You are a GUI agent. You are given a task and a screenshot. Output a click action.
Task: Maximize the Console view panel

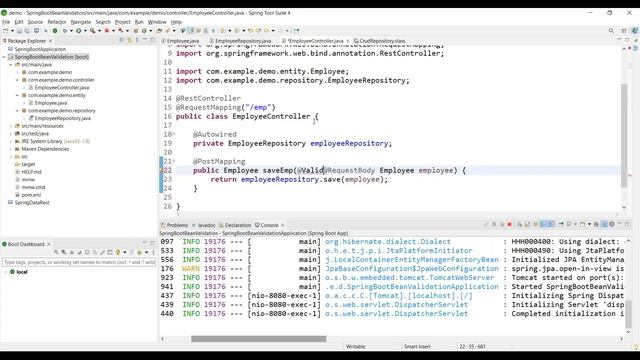click(627, 224)
